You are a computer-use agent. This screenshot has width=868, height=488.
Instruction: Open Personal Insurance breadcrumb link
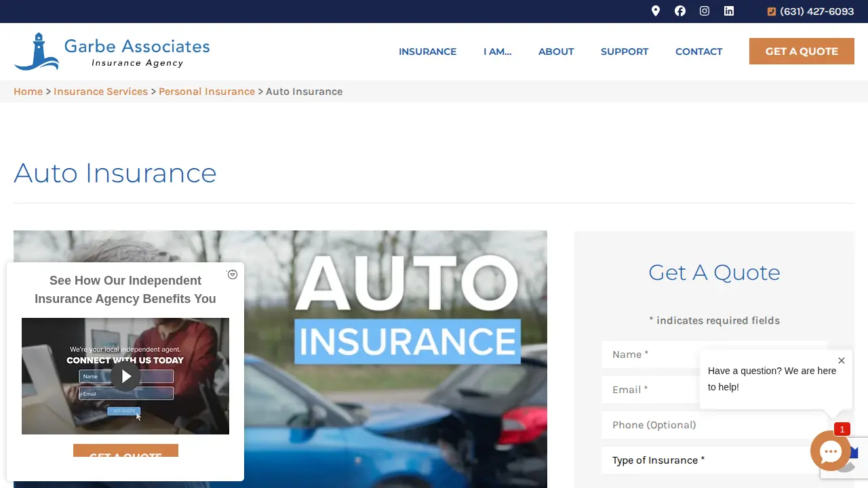207,91
